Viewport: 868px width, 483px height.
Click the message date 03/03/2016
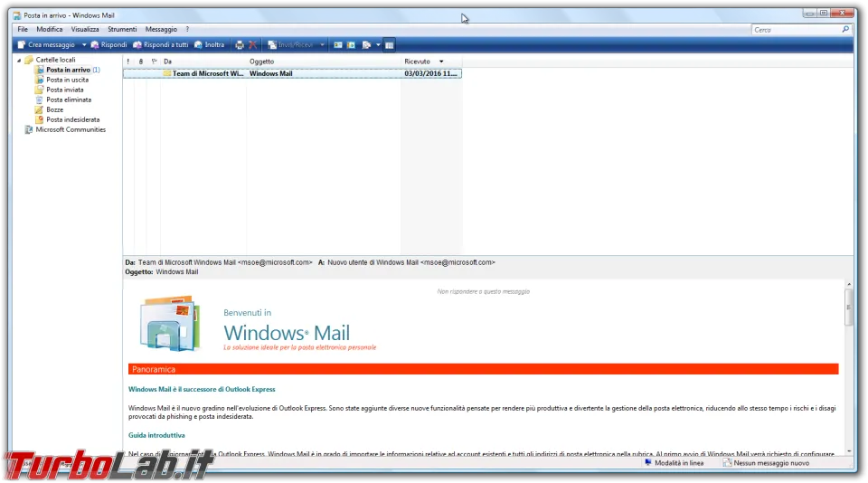pyautogui.click(x=430, y=73)
